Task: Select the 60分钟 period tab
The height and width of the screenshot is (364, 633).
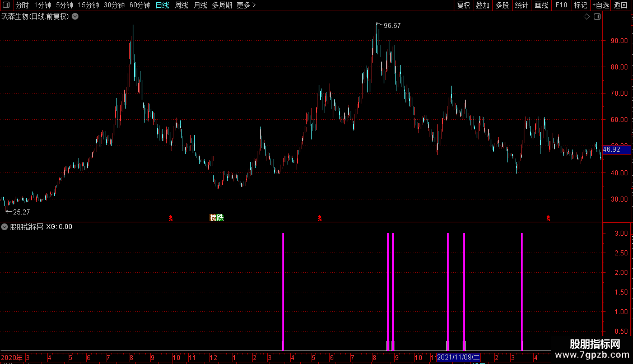Action: 139,5
